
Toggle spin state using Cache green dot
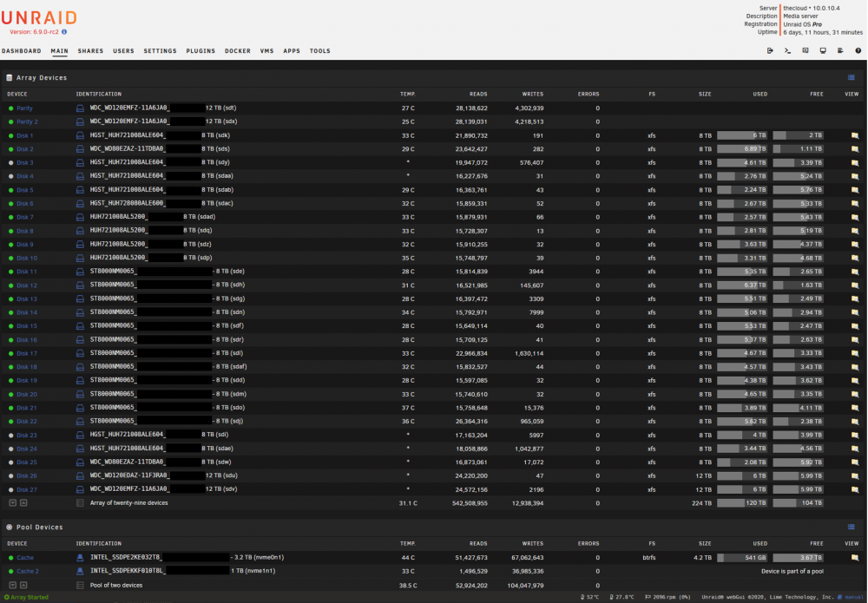(x=11, y=558)
